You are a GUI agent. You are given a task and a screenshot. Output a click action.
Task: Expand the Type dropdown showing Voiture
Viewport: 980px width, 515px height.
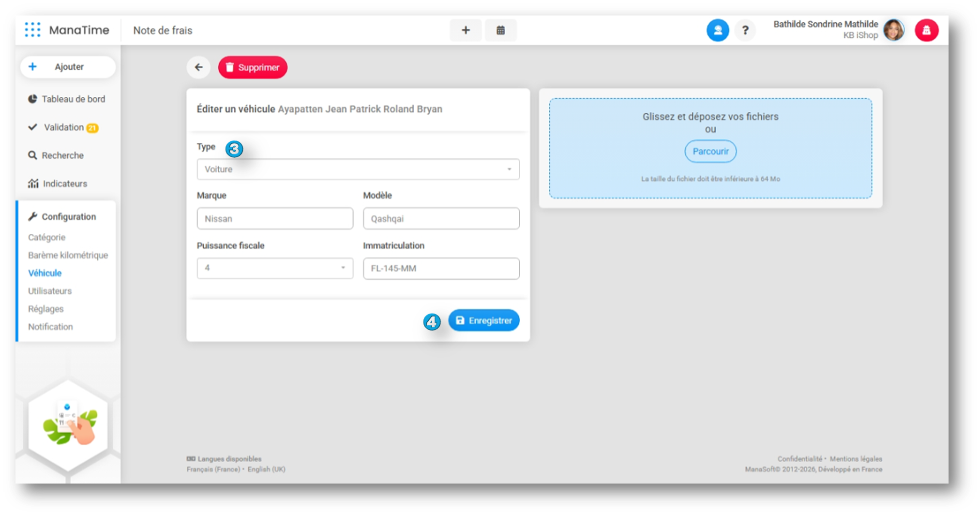pyautogui.click(x=358, y=169)
